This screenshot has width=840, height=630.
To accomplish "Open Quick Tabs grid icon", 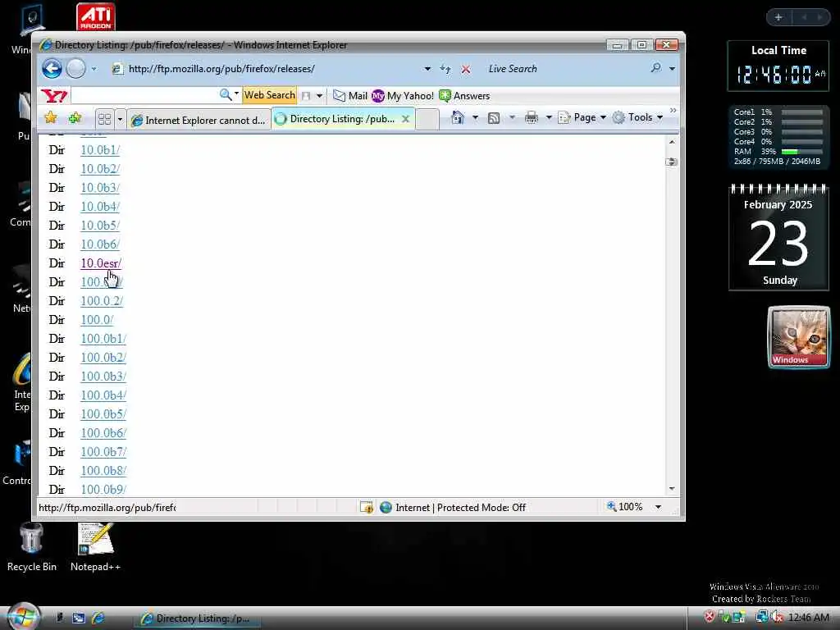I will tap(104, 118).
